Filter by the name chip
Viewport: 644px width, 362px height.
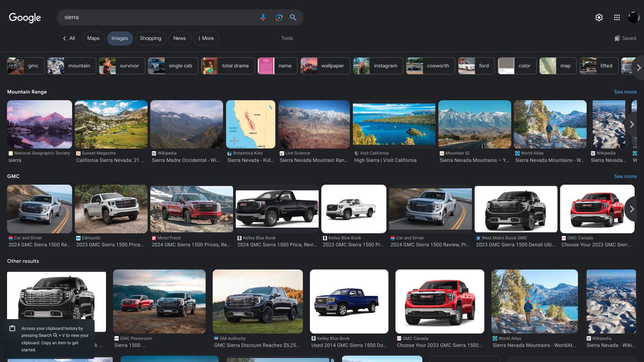coord(277,66)
